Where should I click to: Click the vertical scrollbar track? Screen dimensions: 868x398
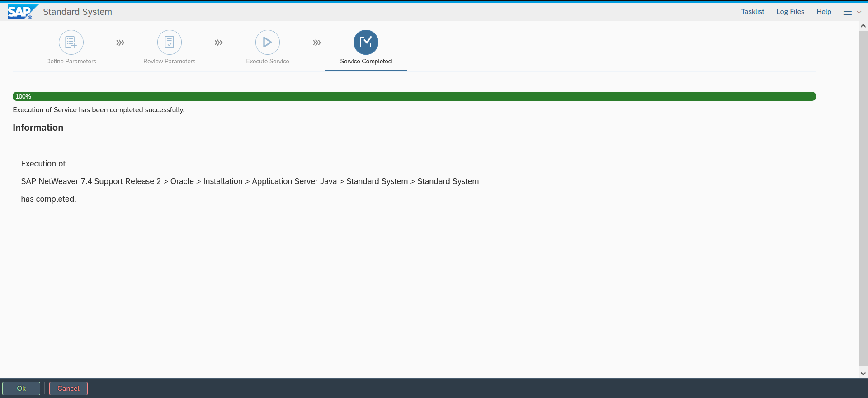coord(863,199)
